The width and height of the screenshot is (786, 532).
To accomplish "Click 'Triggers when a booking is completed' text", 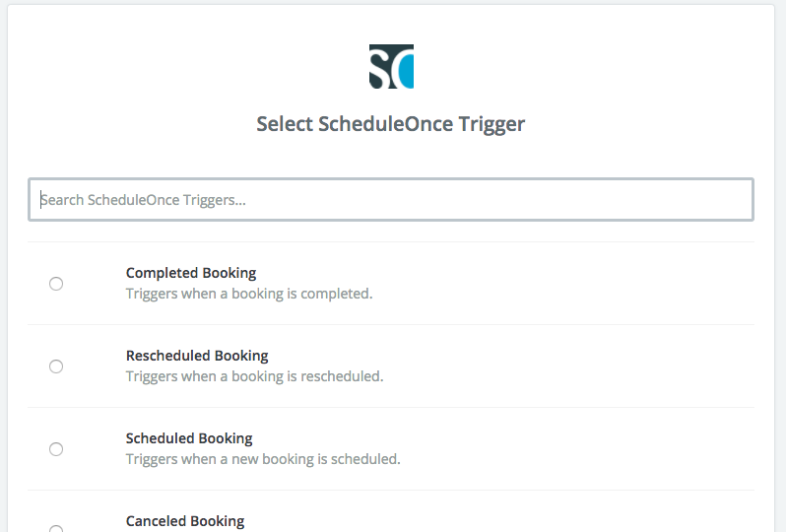I will click(x=249, y=294).
